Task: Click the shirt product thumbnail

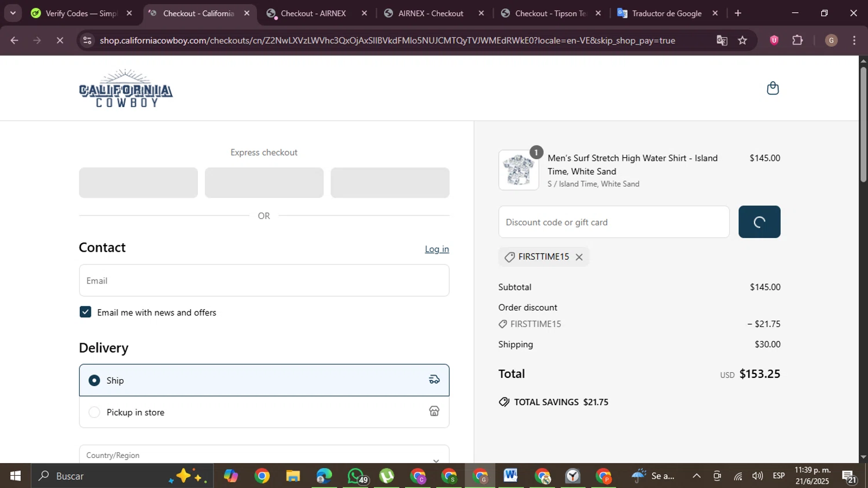Action: (x=518, y=170)
